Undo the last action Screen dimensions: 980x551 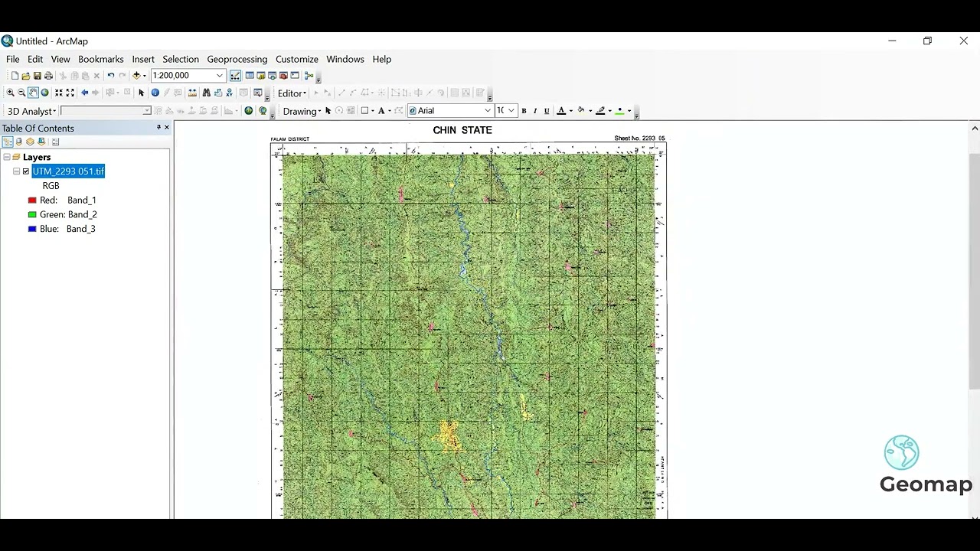(x=111, y=76)
